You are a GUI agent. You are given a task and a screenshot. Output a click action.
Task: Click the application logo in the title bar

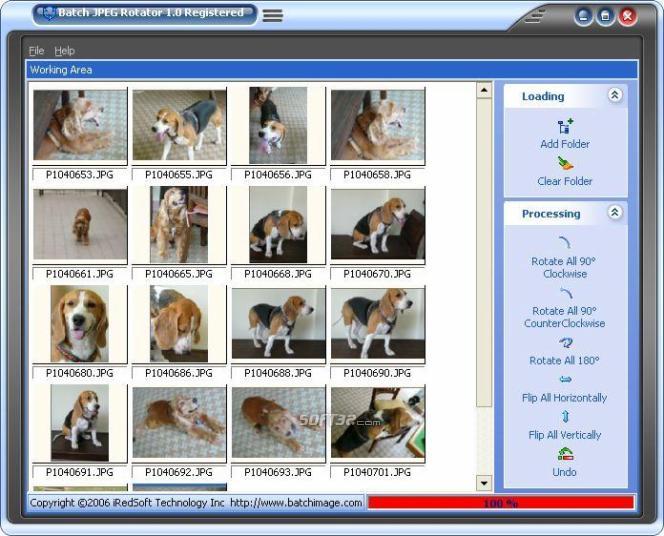49,13
